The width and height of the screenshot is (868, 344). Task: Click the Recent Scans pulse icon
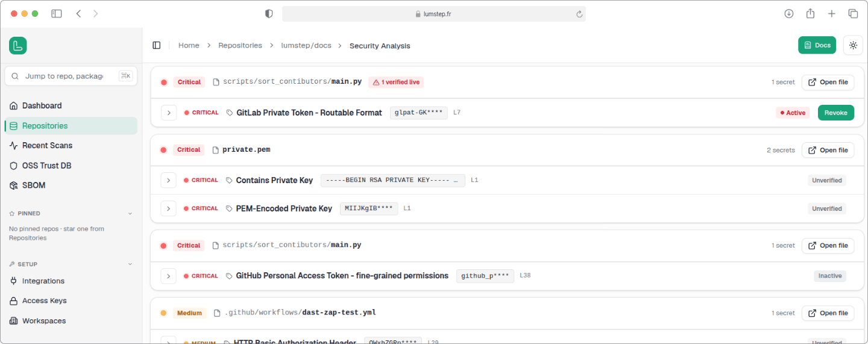14,145
